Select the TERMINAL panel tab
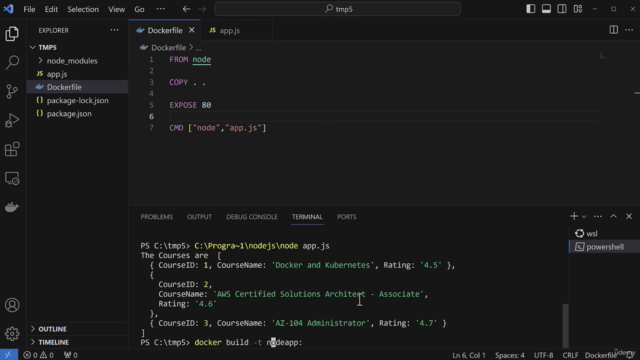 pos(307,217)
